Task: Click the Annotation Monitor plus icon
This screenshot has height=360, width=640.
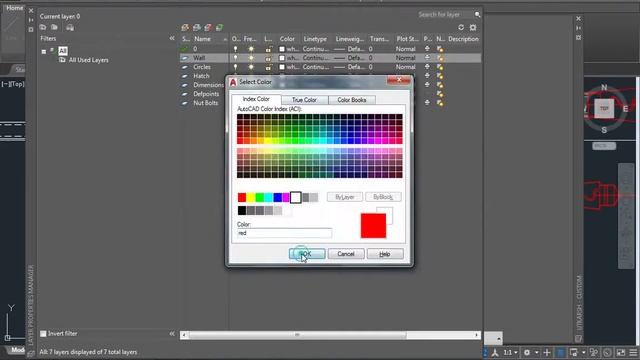Action: pos(547,352)
